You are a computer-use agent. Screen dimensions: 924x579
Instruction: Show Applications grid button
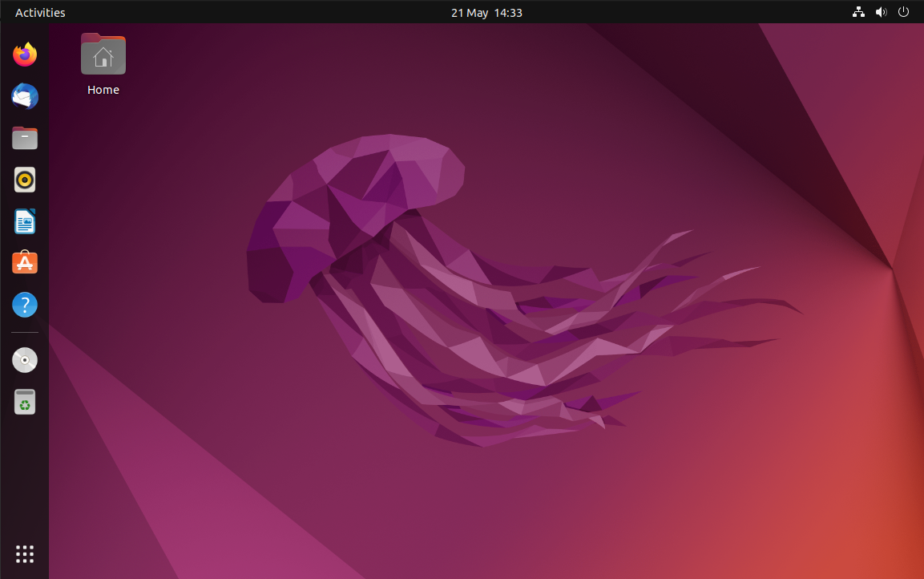click(25, 554)
